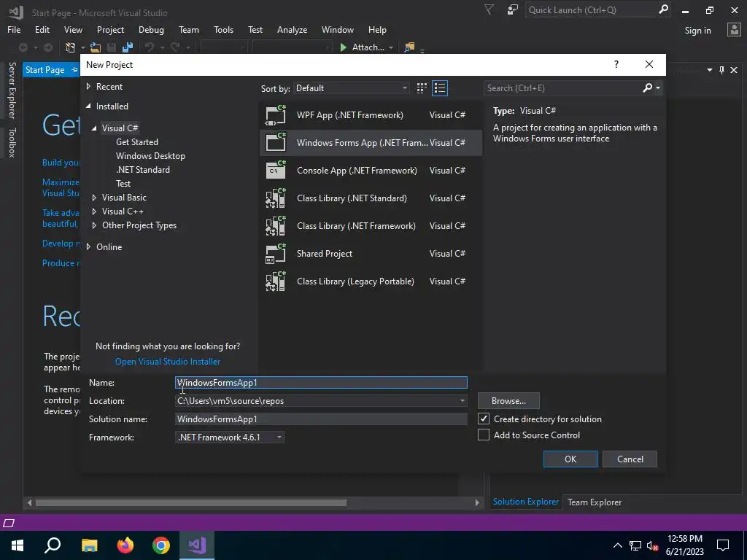The height and width of the screenshot is (560, 747).
Task: Collapse the Visual C# node
Action: [94, 128]
